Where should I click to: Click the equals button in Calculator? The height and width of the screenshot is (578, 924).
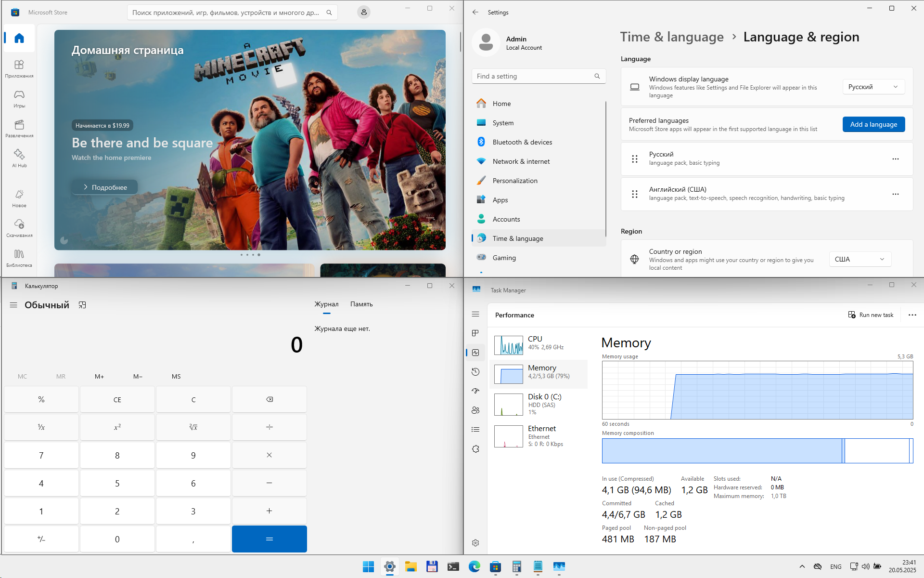[x=269, y=539]
